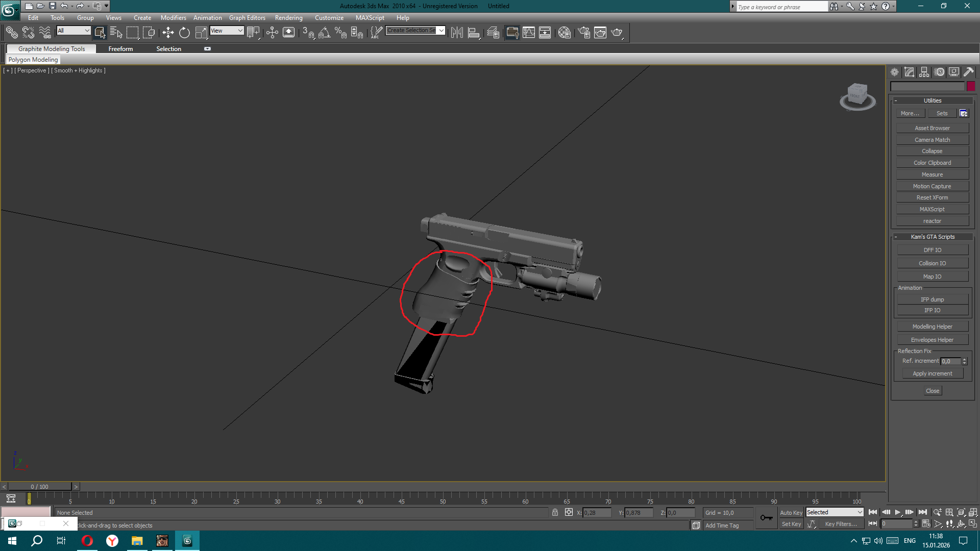Click the Reset XForm utility button
This screenshot has height=551, width=980.
click(932, 197)
